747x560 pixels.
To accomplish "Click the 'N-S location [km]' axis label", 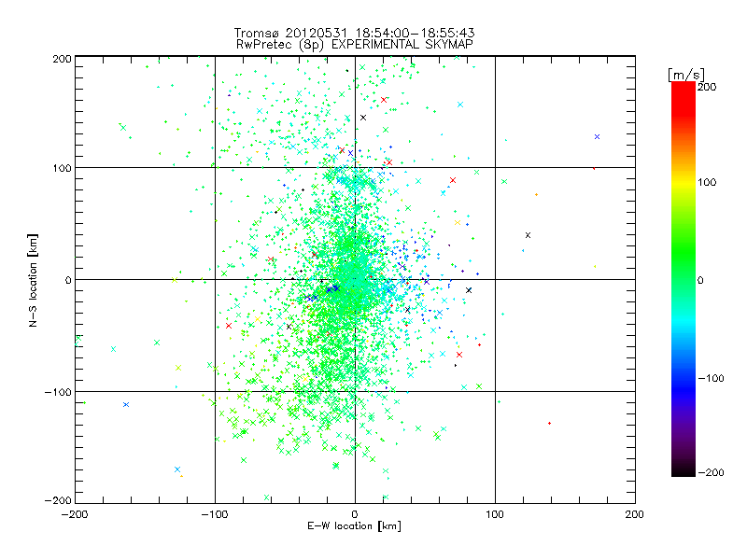I will [33, 280].
